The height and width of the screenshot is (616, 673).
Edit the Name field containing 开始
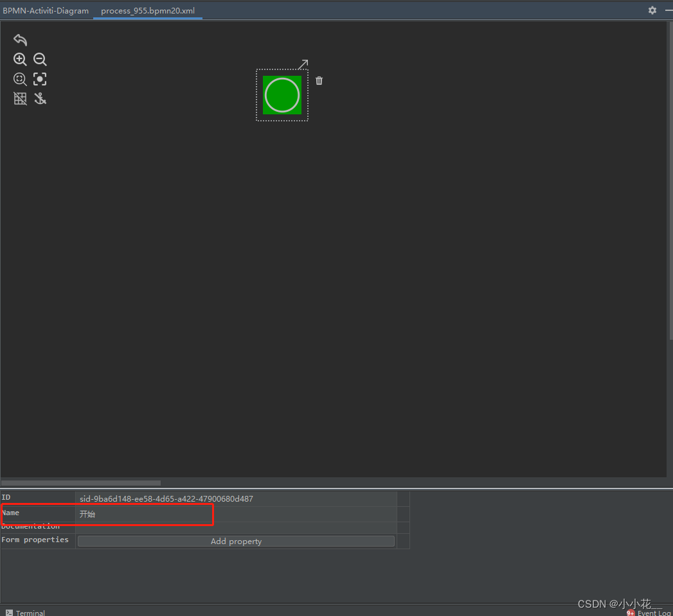pyautogui.click(x=143, y=514)
